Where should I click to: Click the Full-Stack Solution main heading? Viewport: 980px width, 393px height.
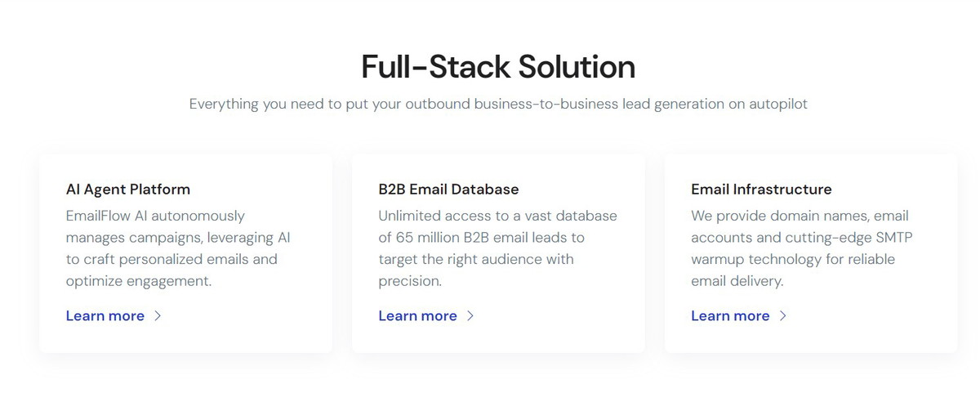click(498, 66)
